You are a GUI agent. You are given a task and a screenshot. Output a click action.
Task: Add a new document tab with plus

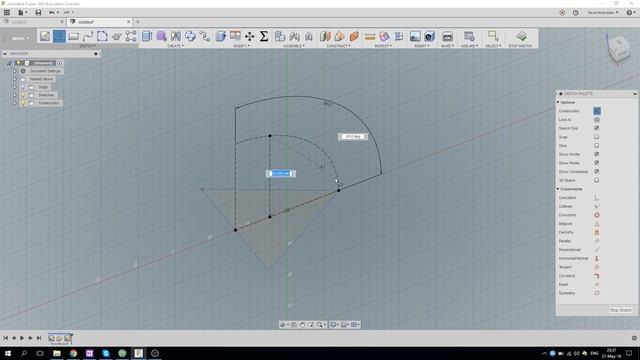138,22
